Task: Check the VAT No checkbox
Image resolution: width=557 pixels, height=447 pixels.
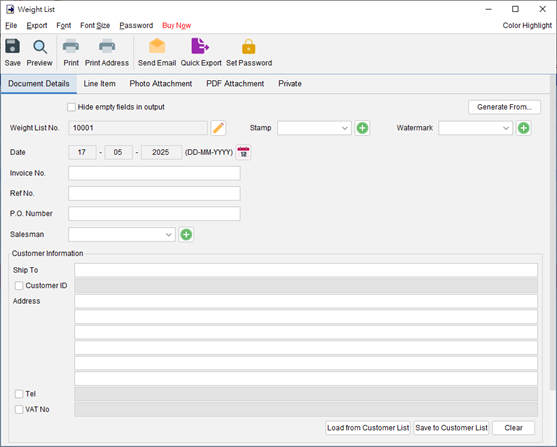Action: [19, 409]
